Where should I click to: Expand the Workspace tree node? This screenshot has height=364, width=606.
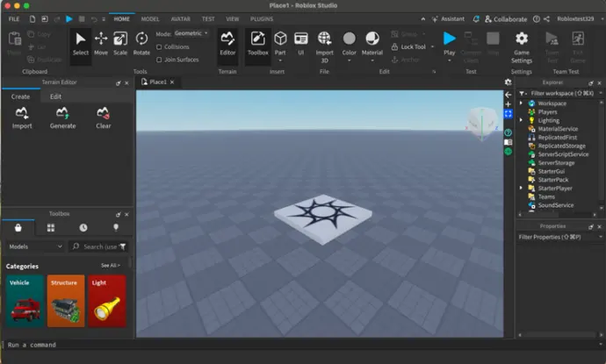click(521, 103)
